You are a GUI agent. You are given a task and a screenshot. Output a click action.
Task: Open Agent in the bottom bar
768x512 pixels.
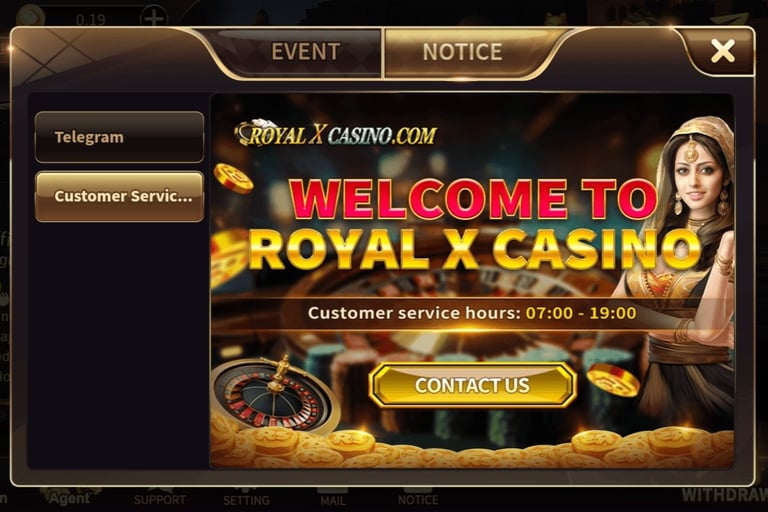tap(70, 498)
